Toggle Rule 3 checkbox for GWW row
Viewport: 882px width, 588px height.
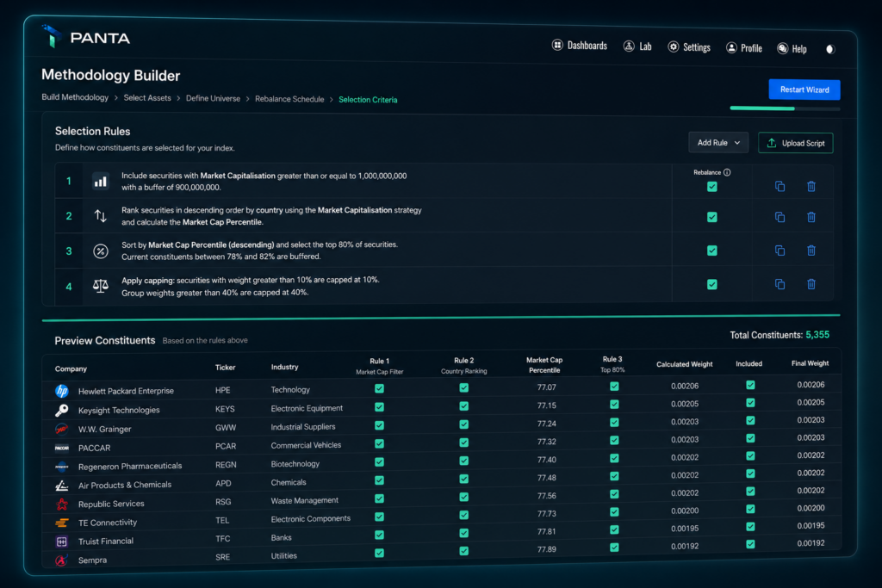point(614,422)
